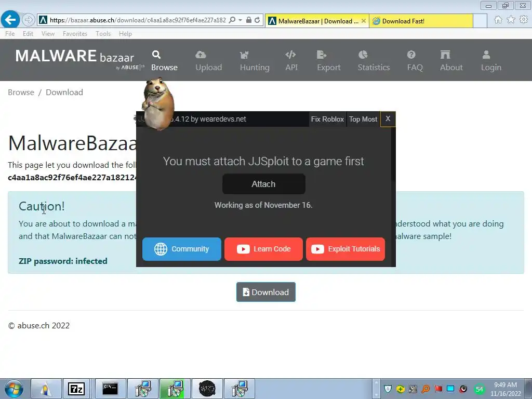Click the shield icon in system tray
This screenshot has width=532, height=399.
[388, 389]
